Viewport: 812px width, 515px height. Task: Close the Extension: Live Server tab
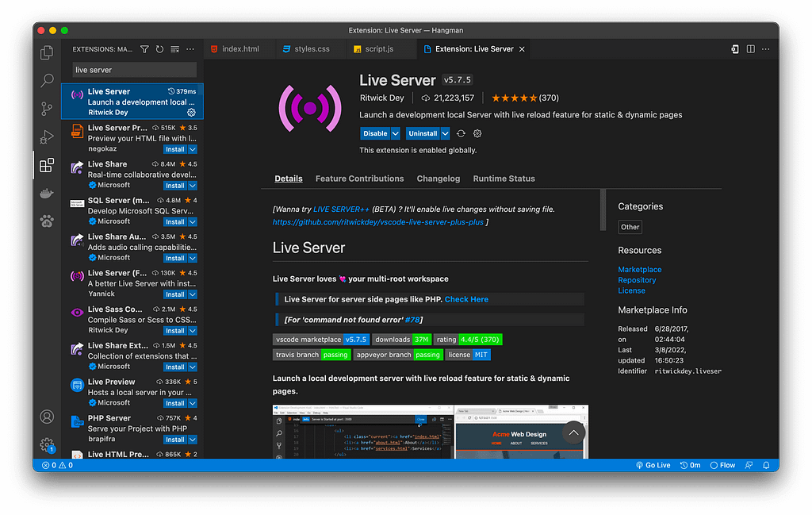tap(522, 49)
